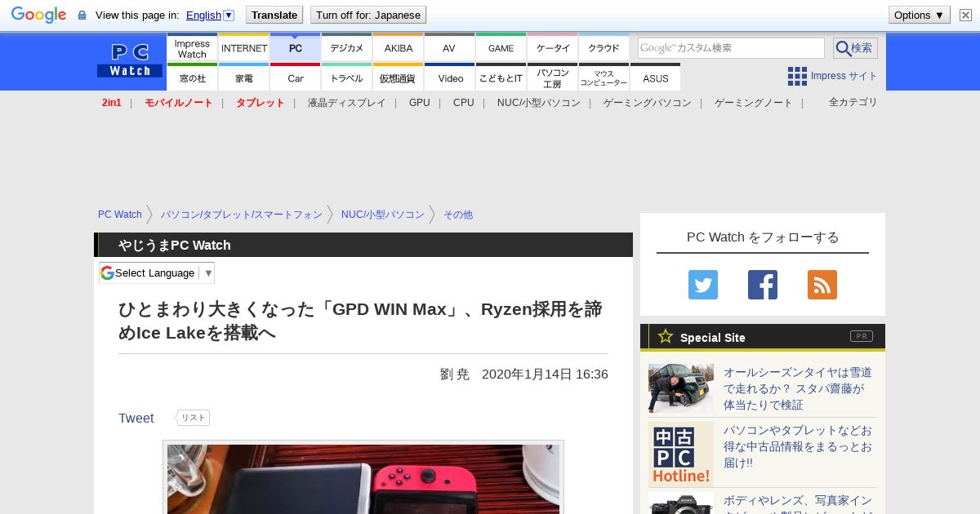Image resolution: width=980 pixels, height=514 pixels.
Task: Open the Options dropdown menu
Action: coord(920,15)
